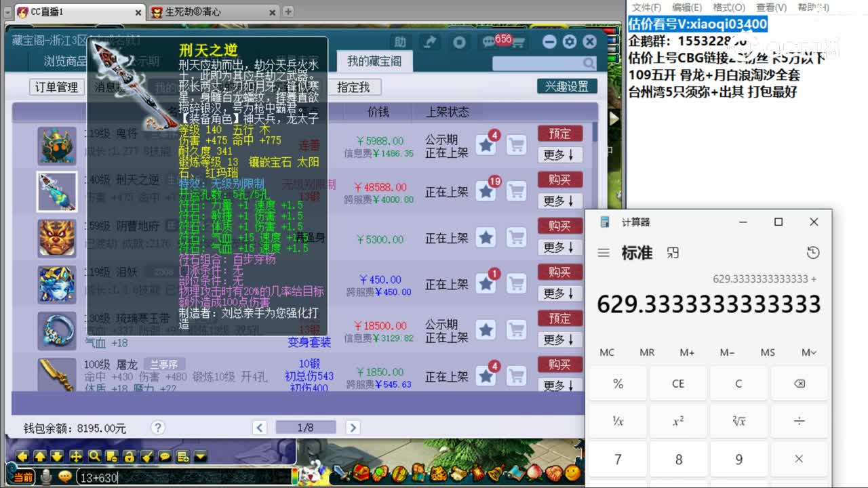The width and height of the screenshot is (868, 488).
Task: Toggle favorite star on ¥18500.00 listing
Action: (x=486, y=330)
